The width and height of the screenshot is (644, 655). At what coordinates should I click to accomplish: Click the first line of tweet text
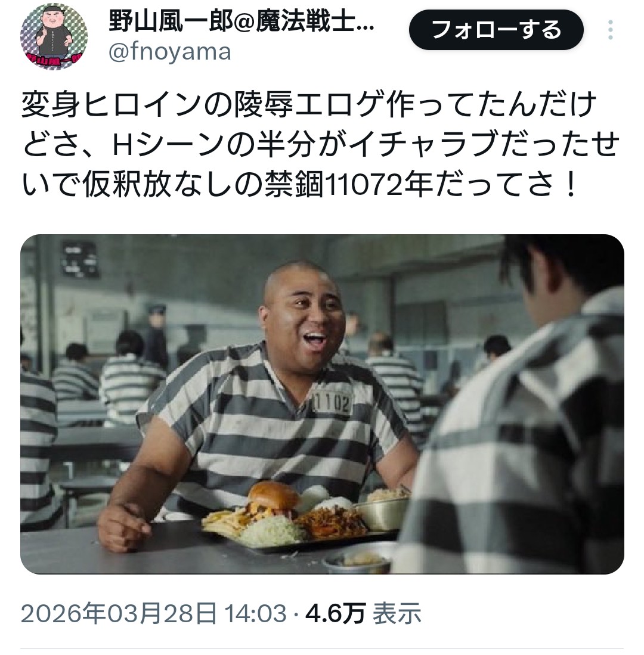(x=309, y=104)
